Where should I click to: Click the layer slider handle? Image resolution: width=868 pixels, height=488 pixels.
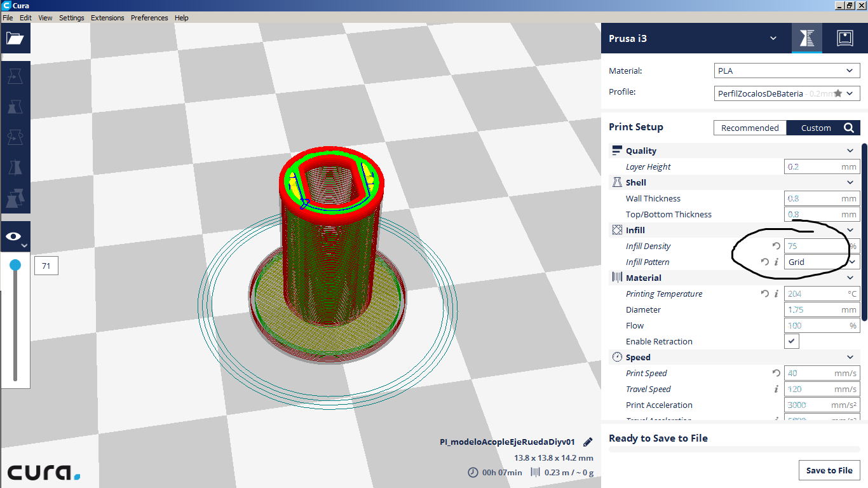[x=15, y=265]
